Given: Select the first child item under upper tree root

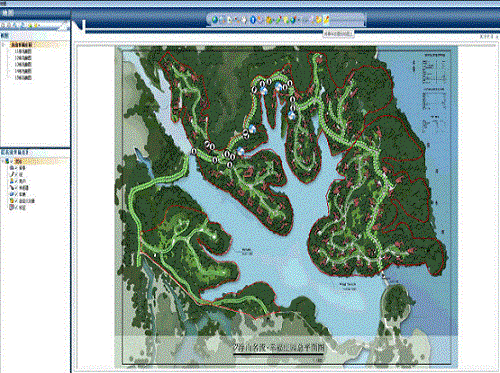Looking at the screenshot, I should coord(23,51).
